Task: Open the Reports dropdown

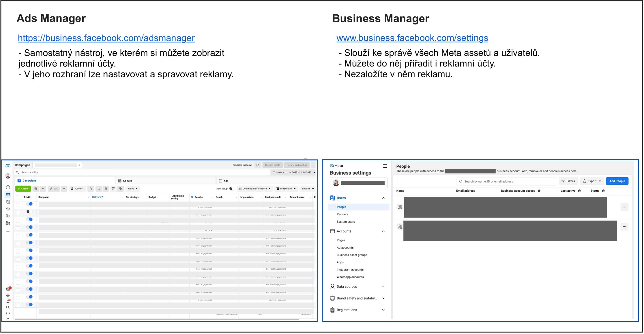Action: point(308,189)
